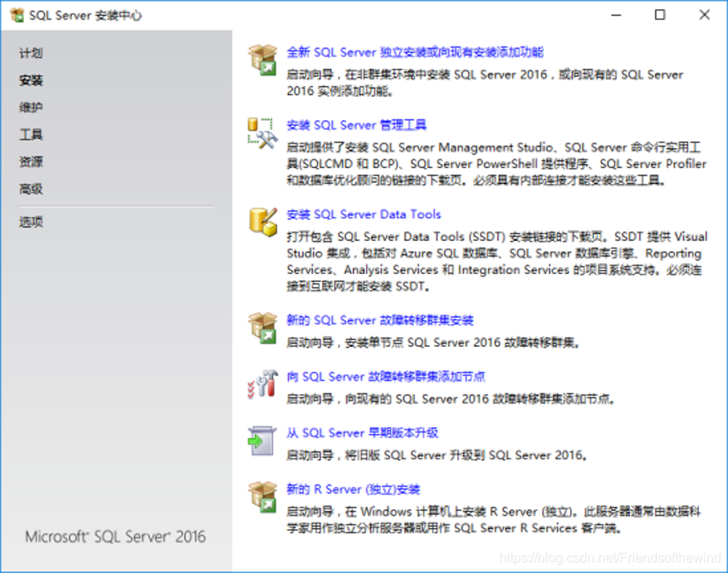The image size is (728, 573).
Task: Click the upgrade from earlier version icon
Action: pyautogui.click(x=262, y=441)
